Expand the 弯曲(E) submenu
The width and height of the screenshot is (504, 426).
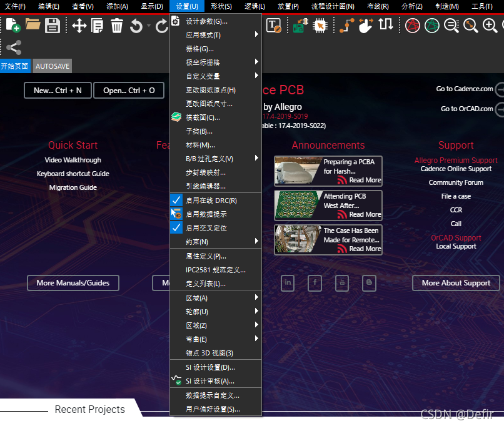[216, 339]
